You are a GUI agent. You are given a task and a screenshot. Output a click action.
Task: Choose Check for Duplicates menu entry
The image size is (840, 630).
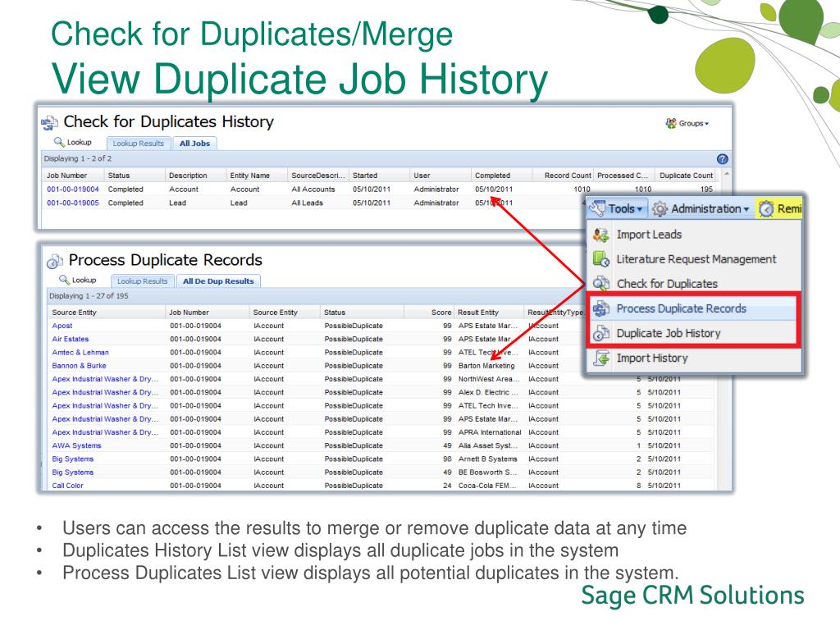click(667, 284)
